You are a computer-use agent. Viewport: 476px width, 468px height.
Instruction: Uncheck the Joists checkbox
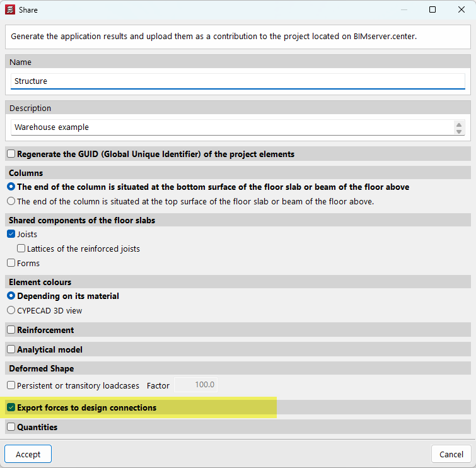tap(11, 234)
